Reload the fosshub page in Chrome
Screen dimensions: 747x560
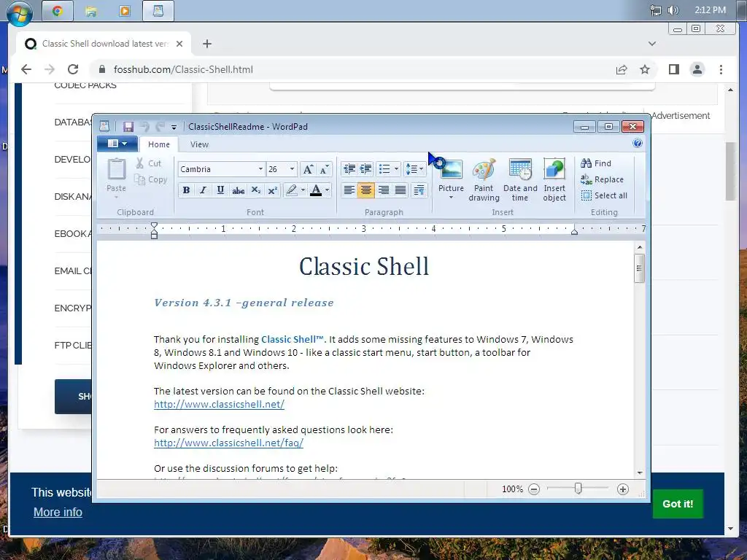(x=73, y=69)
